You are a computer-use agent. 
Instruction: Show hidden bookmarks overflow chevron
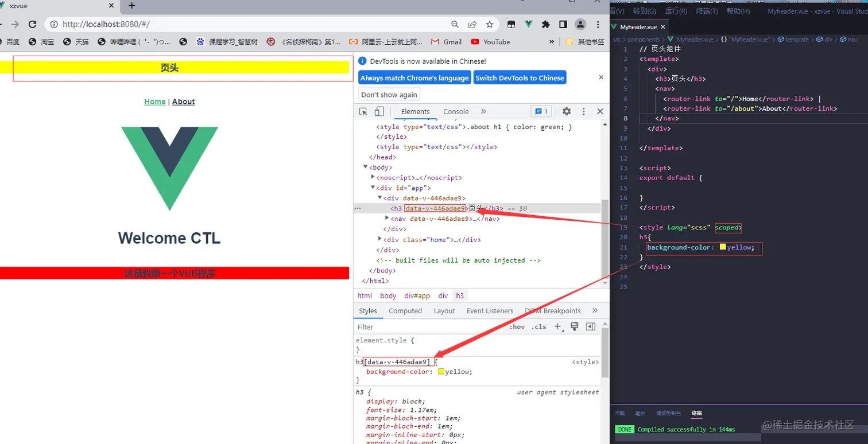pyautogui.click(x=552, y=42)
